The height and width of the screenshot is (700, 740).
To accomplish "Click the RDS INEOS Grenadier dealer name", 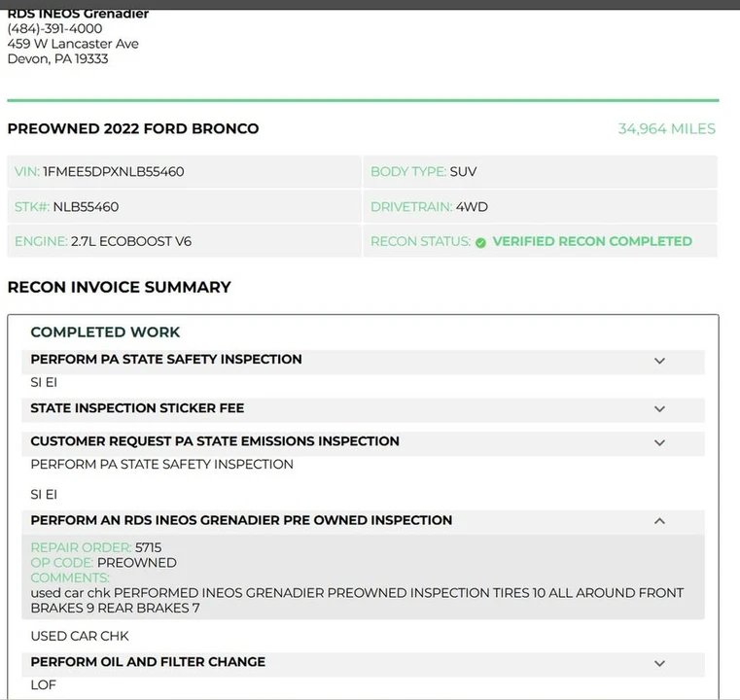I will tap(78, 15).
